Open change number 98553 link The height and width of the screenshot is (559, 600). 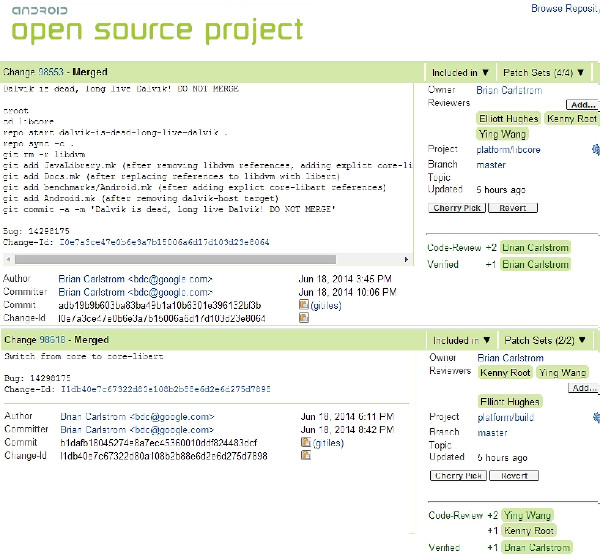click(51, 72)
